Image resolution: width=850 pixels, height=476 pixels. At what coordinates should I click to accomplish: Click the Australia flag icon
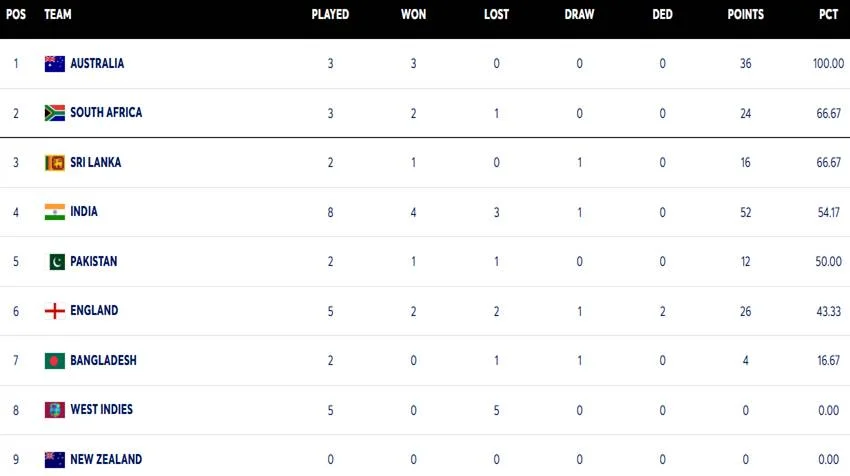pos(55,64)
